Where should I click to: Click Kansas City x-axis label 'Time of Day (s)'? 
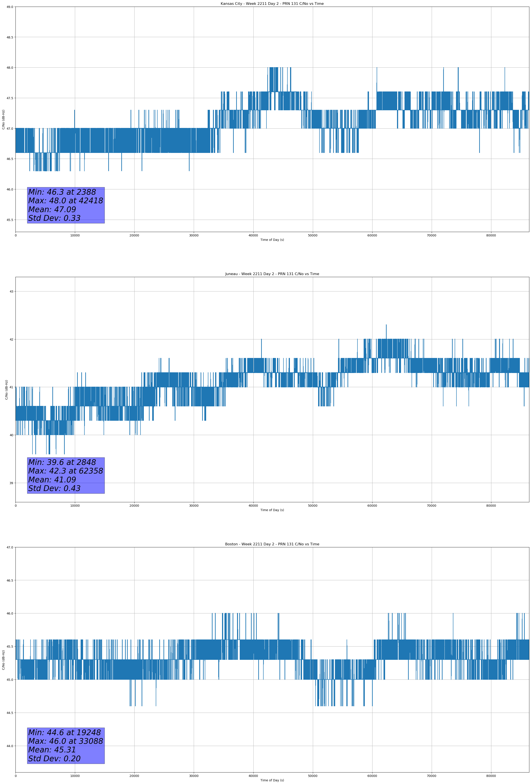pyautogui.click(x=272, y=240)
